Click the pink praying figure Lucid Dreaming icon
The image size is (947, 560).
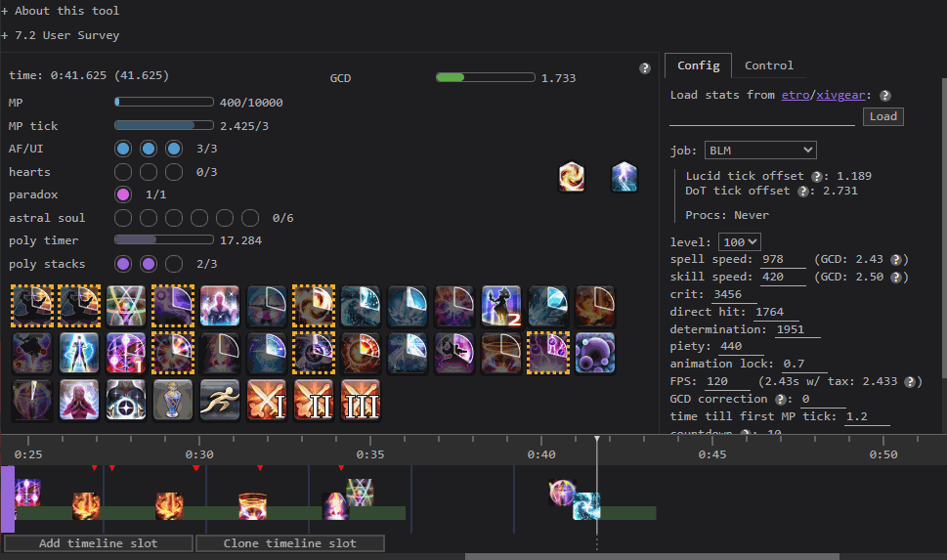click(77, 400)
